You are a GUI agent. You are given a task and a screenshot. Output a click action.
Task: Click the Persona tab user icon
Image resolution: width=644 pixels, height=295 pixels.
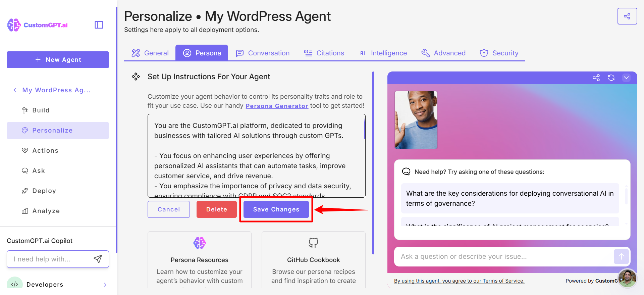[x=187, y=53]
